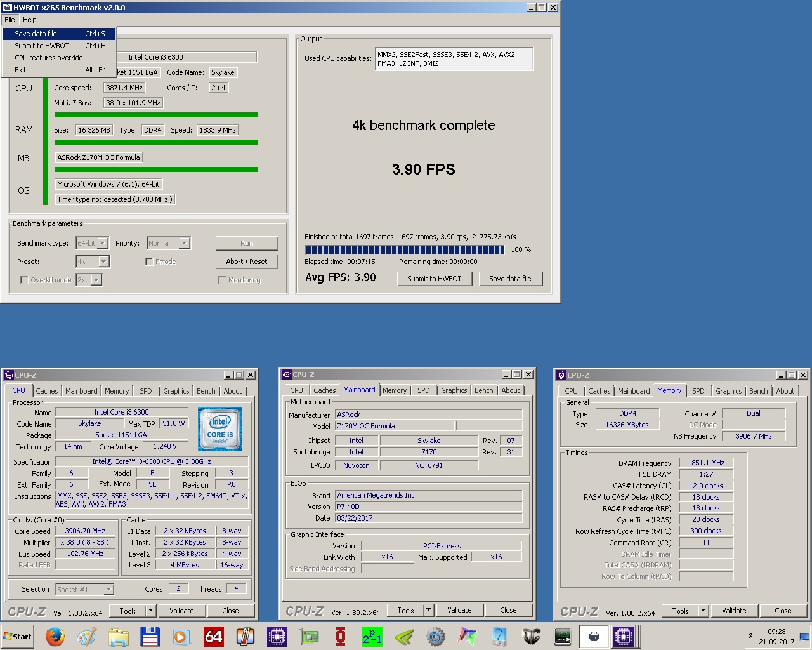Click the first unpinned purple CPU-Z chip icon in taskbar
The height and width of the screenshot is (650, 812).
click(277, 636)
